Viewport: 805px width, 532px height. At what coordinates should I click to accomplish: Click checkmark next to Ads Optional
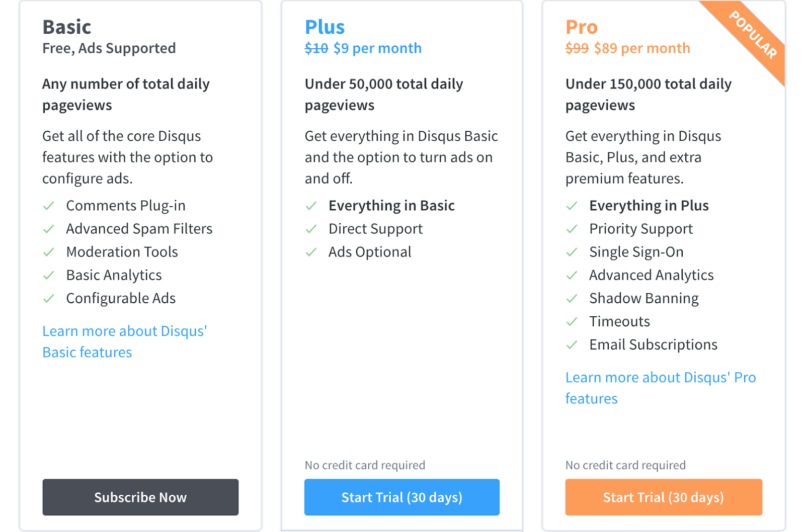[x=311, y=252]
